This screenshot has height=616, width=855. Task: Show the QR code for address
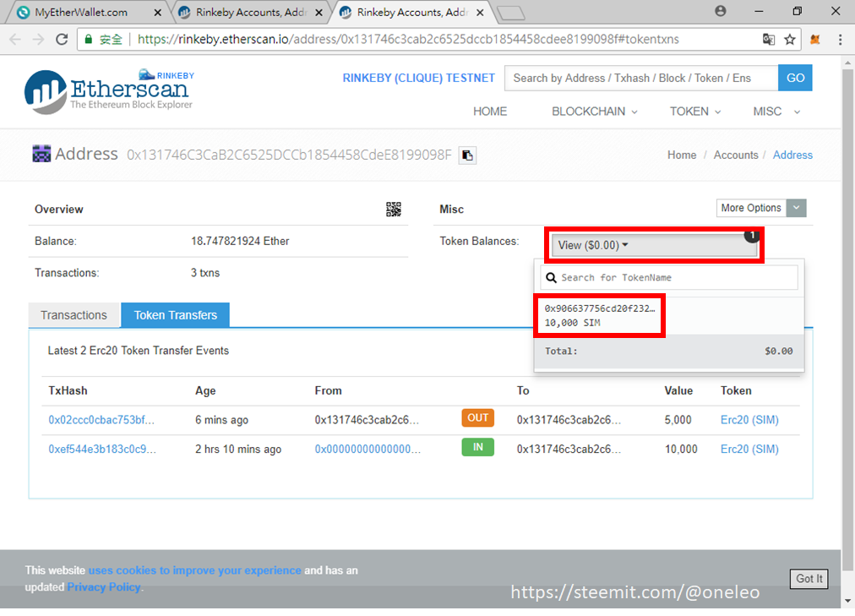click(393, 210)
